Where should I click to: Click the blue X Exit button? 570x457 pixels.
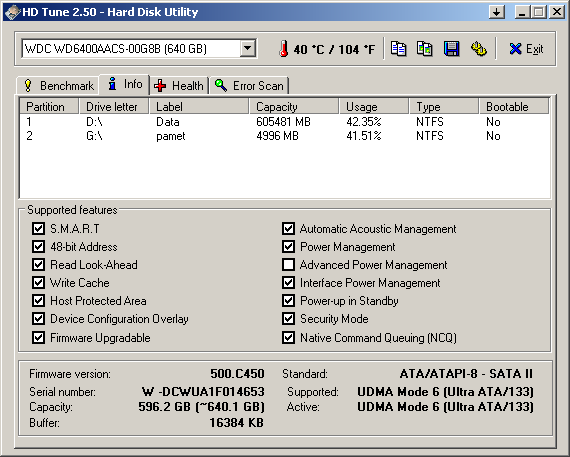click(526, 49)
